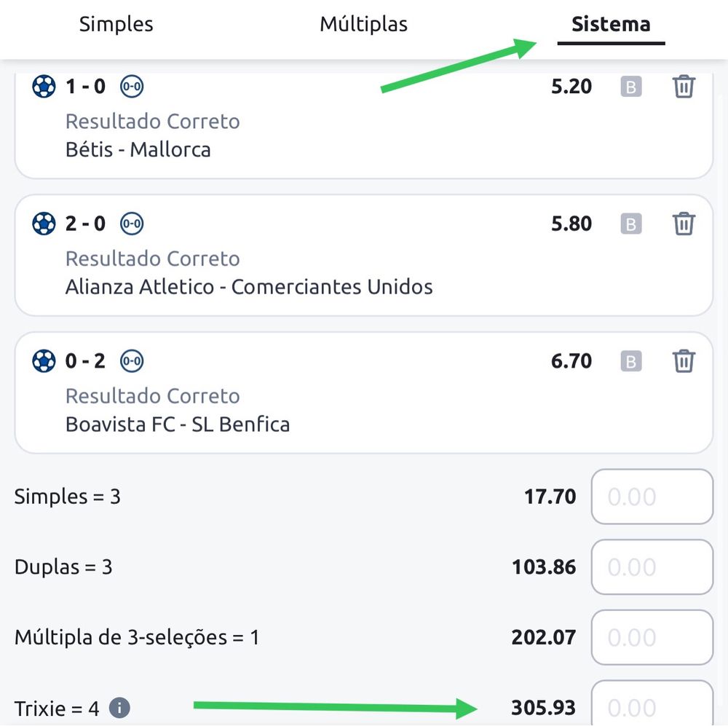Open the Boavista FC - SL Benfica match
The height and width of the screenshot is (726, 728).
pos(178,424)
